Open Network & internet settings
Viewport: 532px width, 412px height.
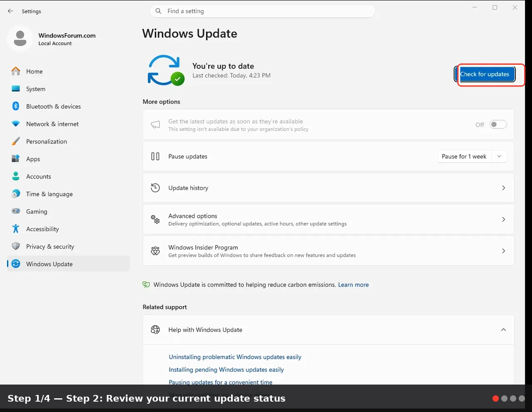(68, 124)
